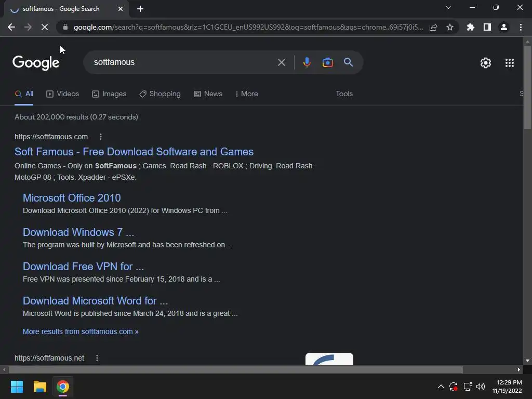Click the https://softfamous.com URL text
Screen dimensions: 532x399
coord(51,137)
